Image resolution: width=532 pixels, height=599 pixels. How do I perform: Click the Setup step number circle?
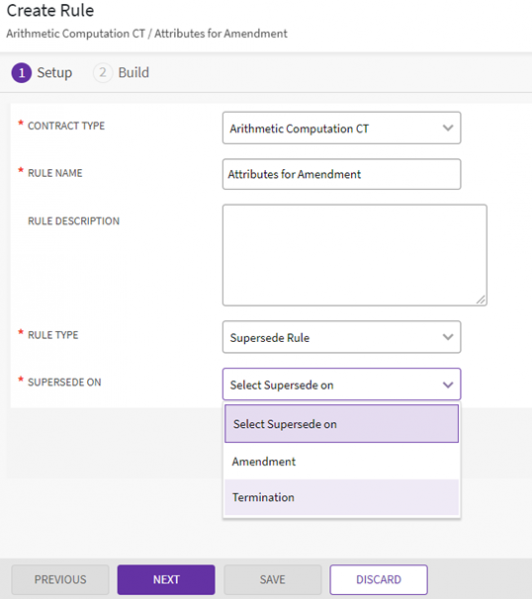21,73
